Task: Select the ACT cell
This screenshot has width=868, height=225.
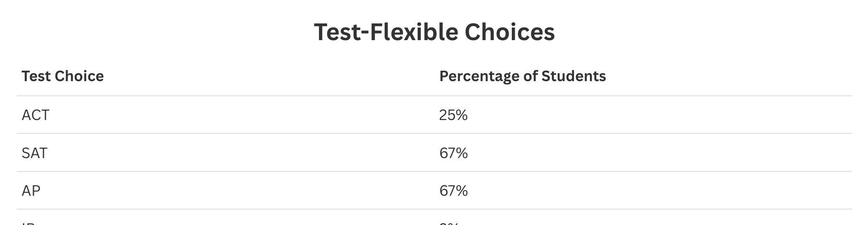Action: (x=36, y=115)
